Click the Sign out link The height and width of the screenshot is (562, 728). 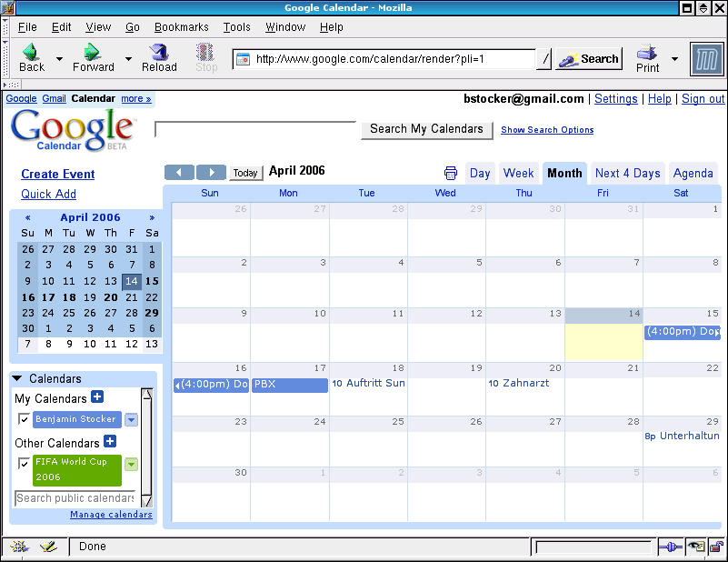click(x=703, y=99)
